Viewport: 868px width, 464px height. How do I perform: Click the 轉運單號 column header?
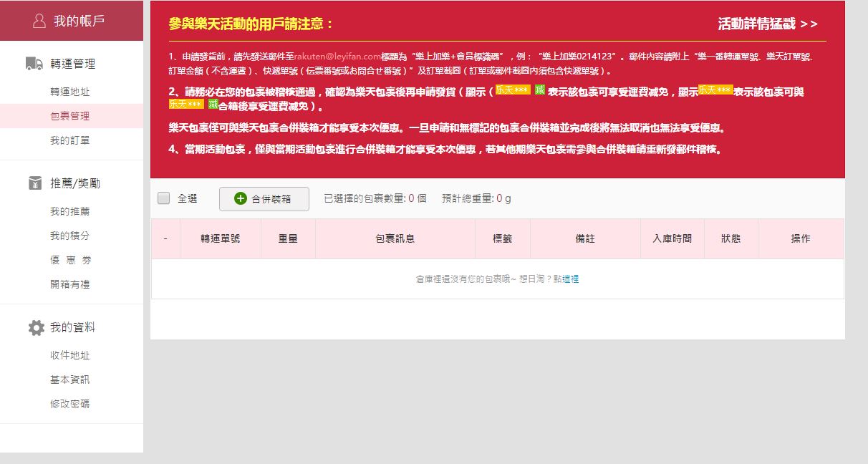pos(221,238)
